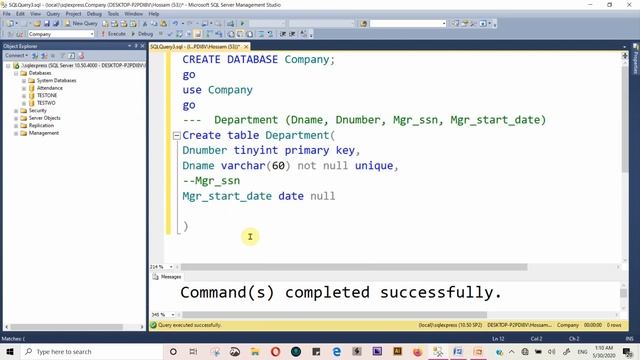Expand the Attendance database node
This screenshot has width=640, height=360.
[24, 88]
